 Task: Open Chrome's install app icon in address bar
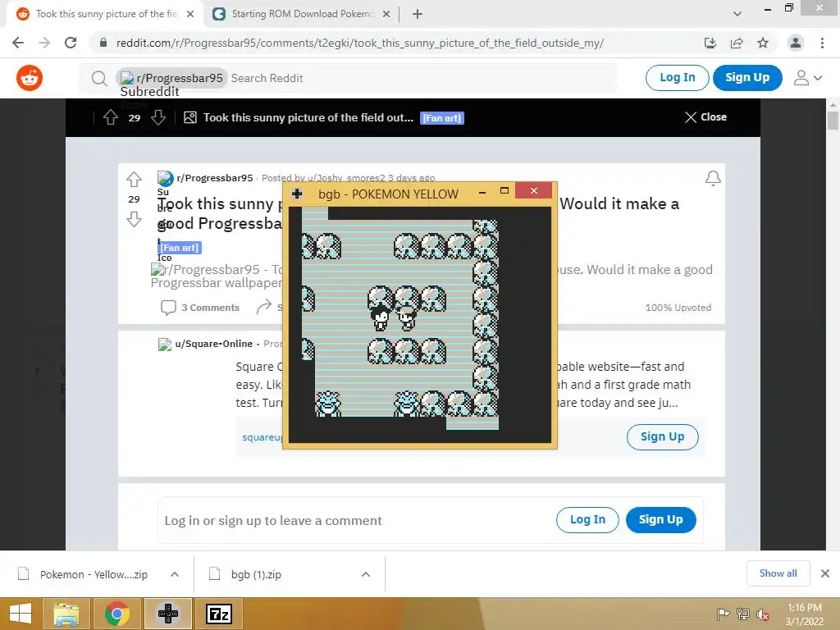click(710, 43)
